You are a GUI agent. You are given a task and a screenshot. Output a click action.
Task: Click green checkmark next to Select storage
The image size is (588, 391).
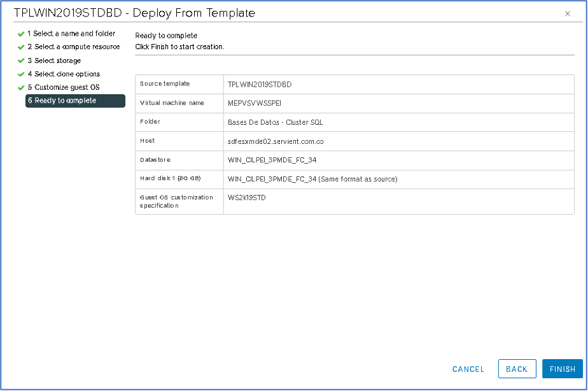(x=21, y=61)
